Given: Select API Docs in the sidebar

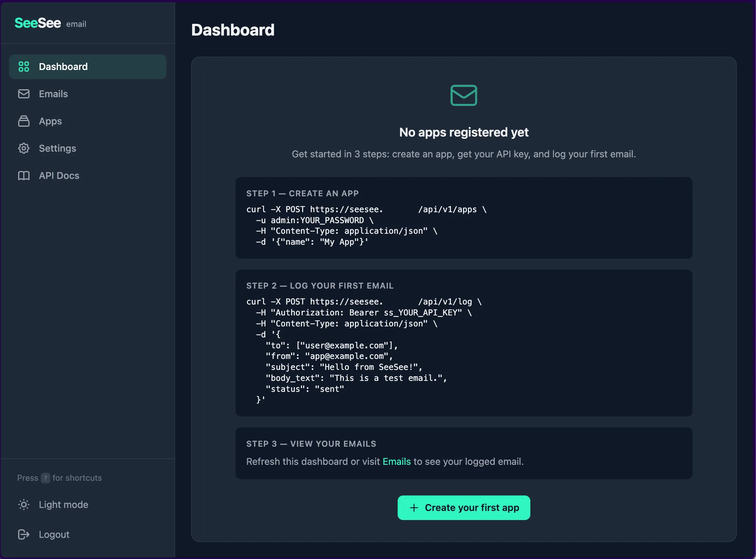Looking at the screenshot, I should click(59, 175).
